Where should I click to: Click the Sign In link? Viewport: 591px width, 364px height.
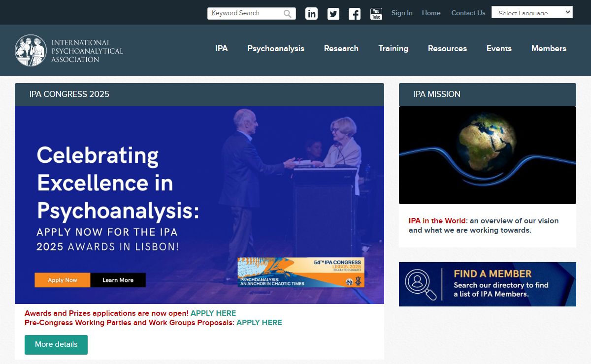click(x=402, y=13)
